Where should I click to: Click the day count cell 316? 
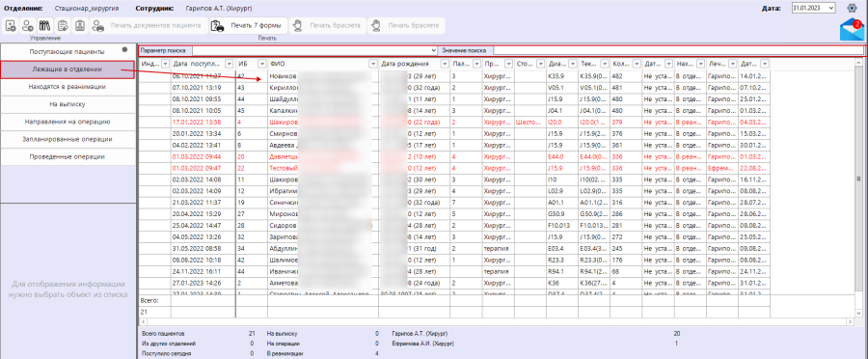point(626,203)
